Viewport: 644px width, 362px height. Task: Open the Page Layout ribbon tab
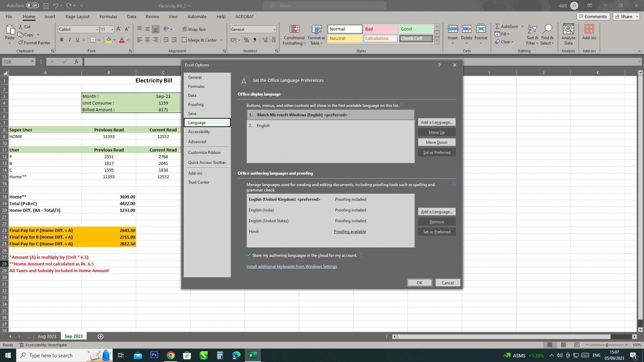77,16
